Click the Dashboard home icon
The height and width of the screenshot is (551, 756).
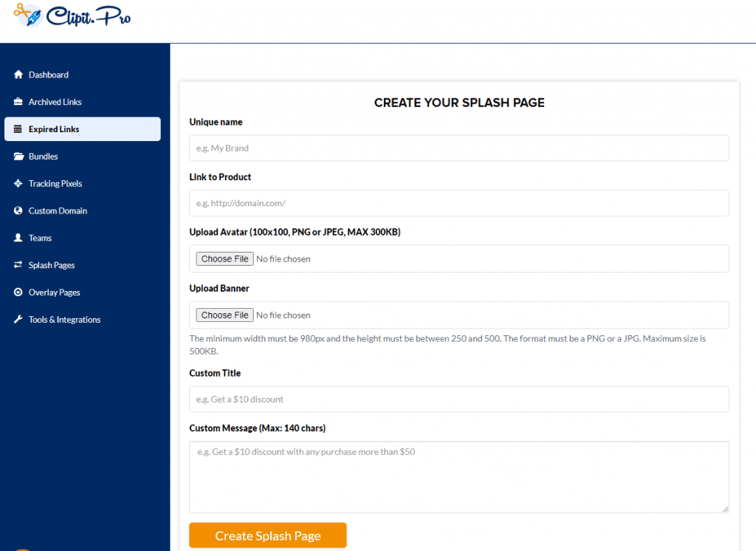pos(18,75)
